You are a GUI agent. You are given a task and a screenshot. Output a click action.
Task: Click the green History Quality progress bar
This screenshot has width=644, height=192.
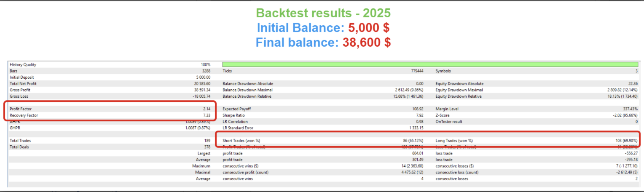430,64
